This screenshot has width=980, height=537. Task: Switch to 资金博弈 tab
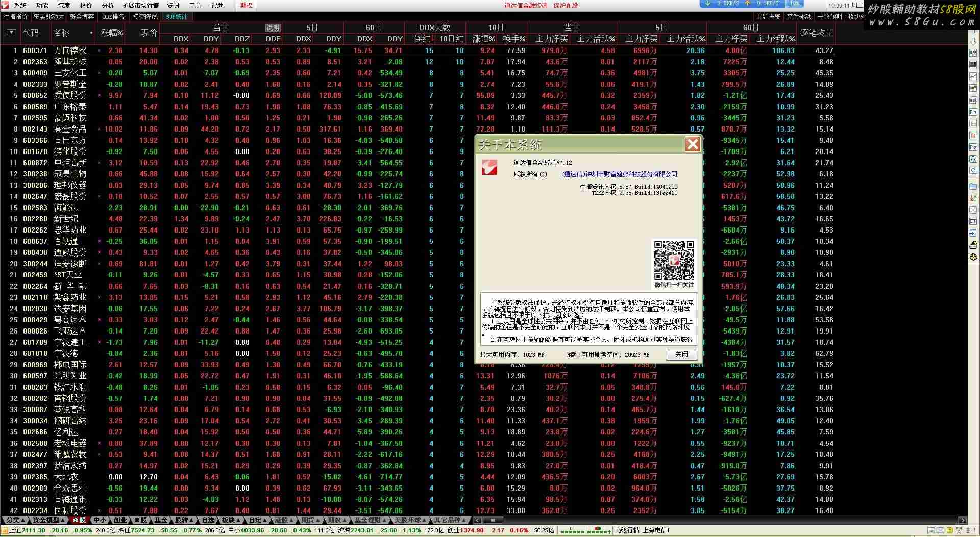tap(82, 17)
